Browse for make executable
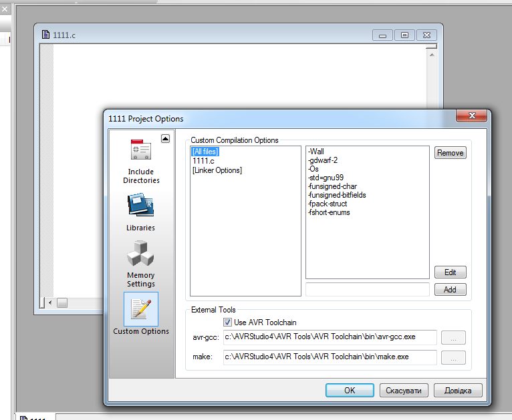 453,358
